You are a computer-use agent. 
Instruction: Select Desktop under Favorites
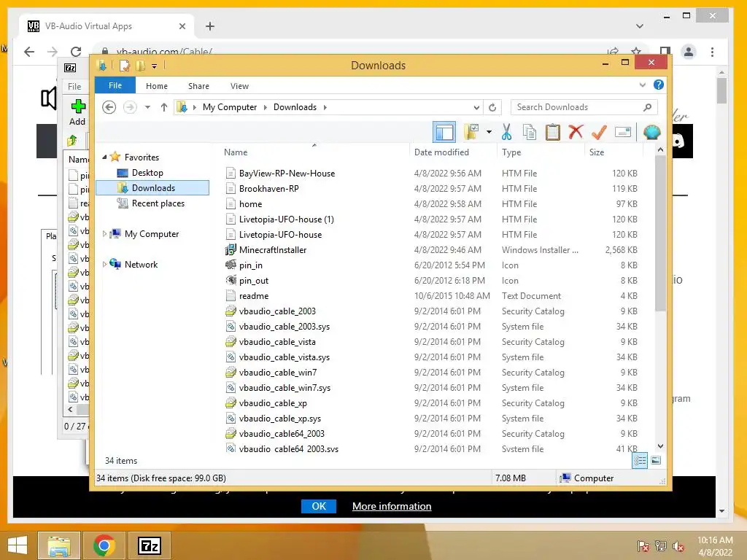[x=147, y=173]
